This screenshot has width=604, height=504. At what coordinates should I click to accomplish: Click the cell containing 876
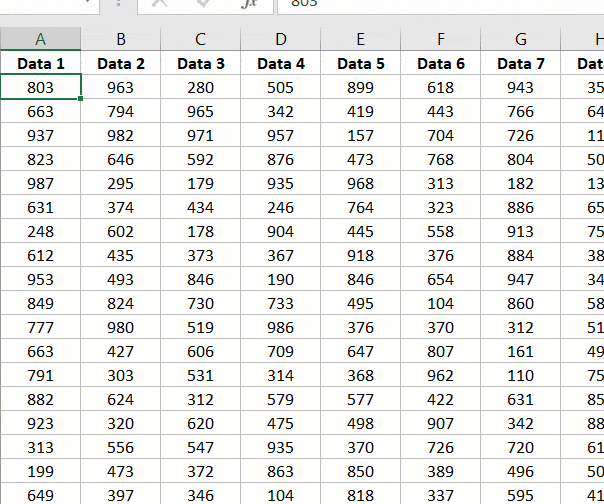coord(280,159)
